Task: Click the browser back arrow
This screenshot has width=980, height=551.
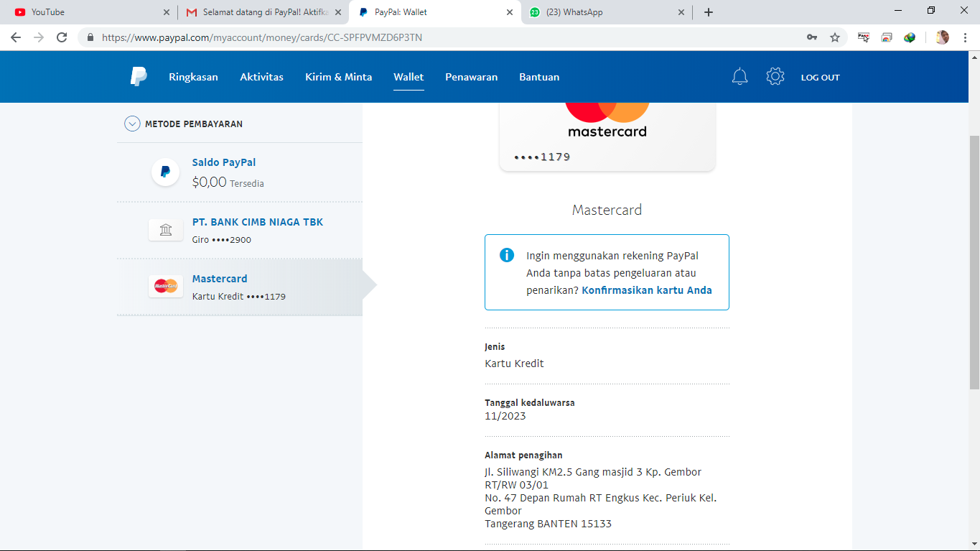Action: click(16, 37)
